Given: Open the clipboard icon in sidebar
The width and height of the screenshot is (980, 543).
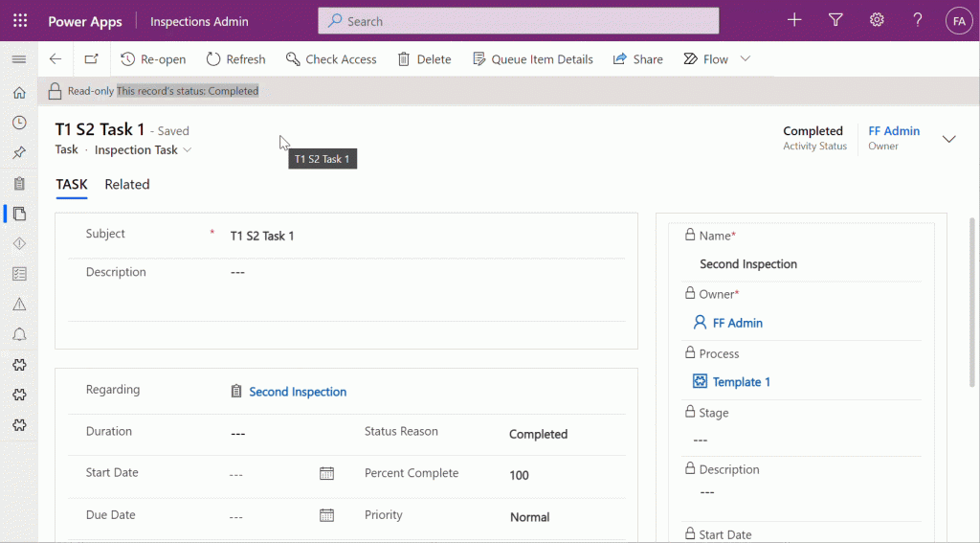Looking at the screenshot, I should [19, 183].
